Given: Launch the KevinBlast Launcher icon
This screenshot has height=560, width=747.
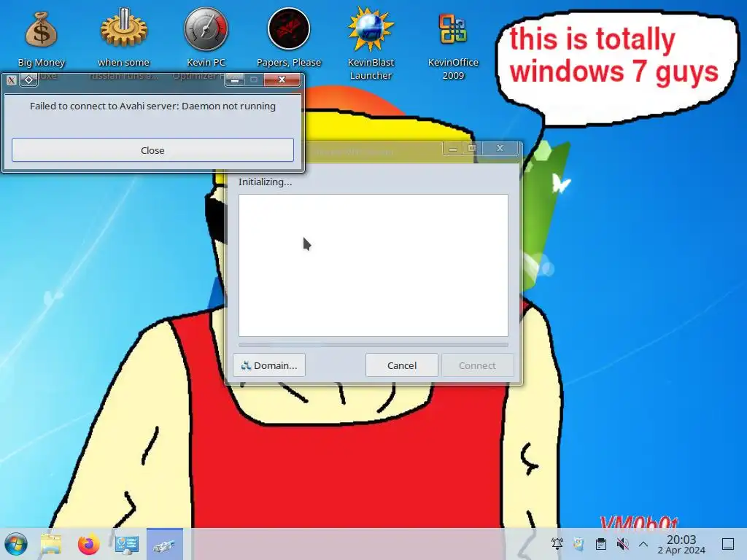Looking at the screenshot, I should (371, 29).
